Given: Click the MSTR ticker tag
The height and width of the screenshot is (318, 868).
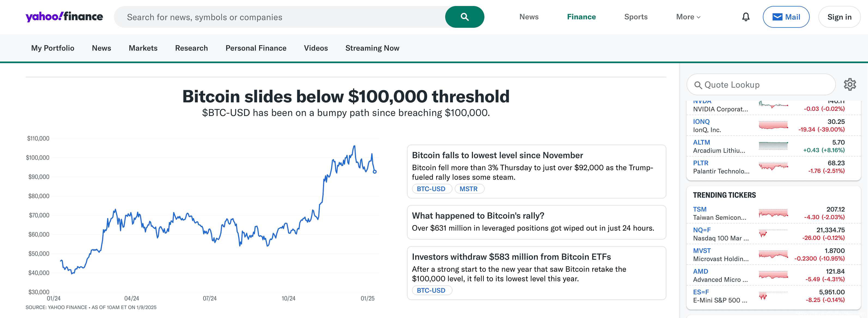Looking at the screenshot, I should [468, 189].
